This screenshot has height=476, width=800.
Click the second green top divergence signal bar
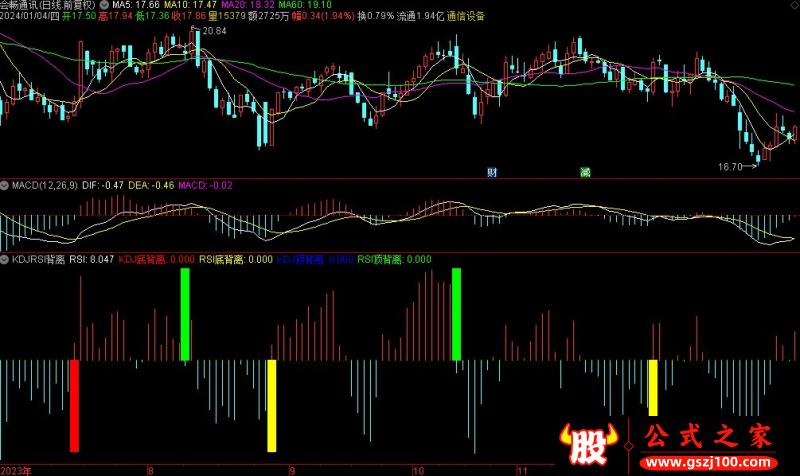click(x=457, y=313)
